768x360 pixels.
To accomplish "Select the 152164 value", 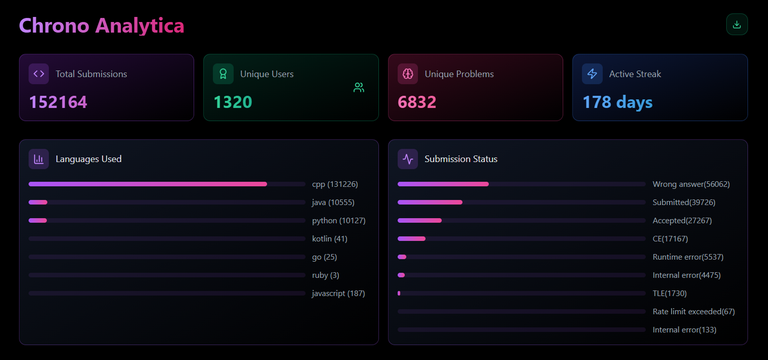I will click(x=58, y=102).
